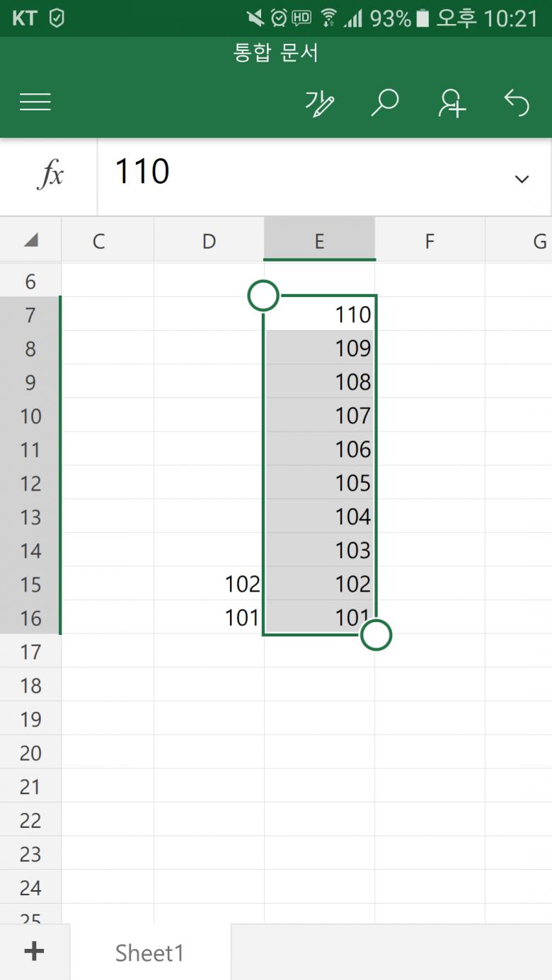Select cell E10 containing 107
552x980 pixels.
(x=320, y=415)
